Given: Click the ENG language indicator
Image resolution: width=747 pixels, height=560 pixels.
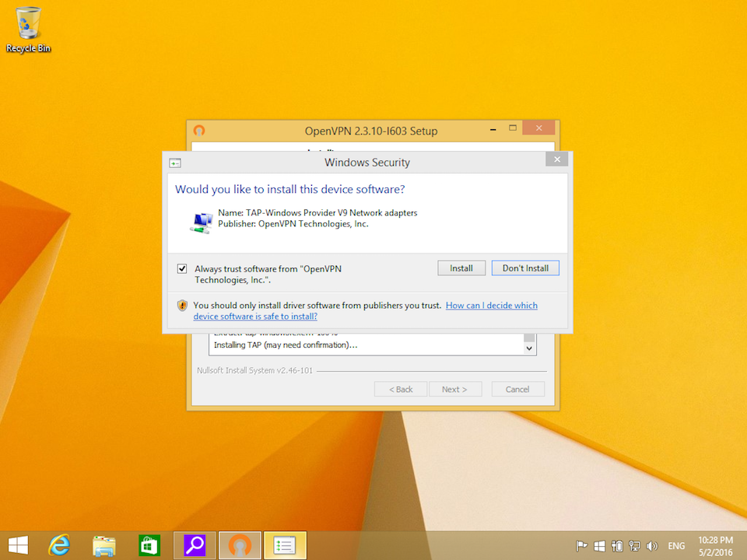Looking at the screenshot, I should coord(676,546).
